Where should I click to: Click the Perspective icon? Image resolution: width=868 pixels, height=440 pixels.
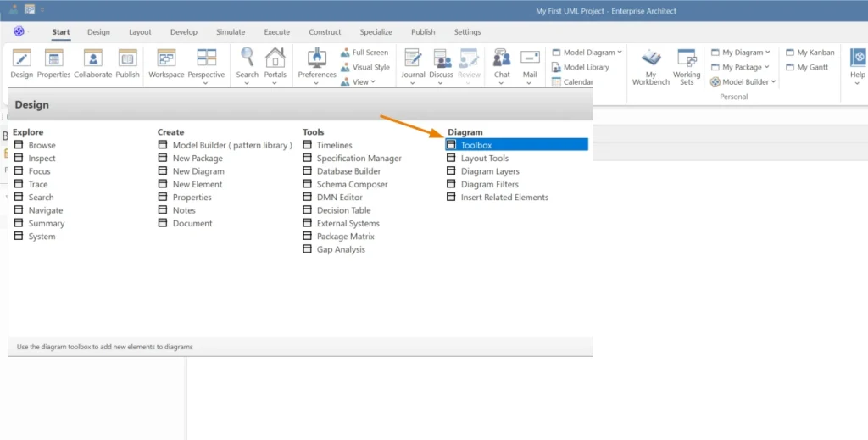(x=206, y=62)
